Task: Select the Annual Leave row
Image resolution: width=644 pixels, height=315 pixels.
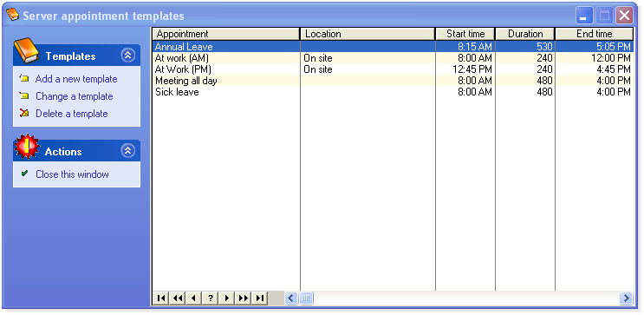Action: coord(393,47)
